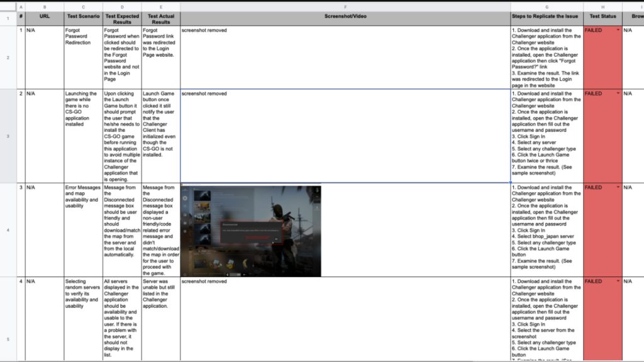
Task: Click the "screenshot removed" cell for test case 2
Action: point(345,135)
